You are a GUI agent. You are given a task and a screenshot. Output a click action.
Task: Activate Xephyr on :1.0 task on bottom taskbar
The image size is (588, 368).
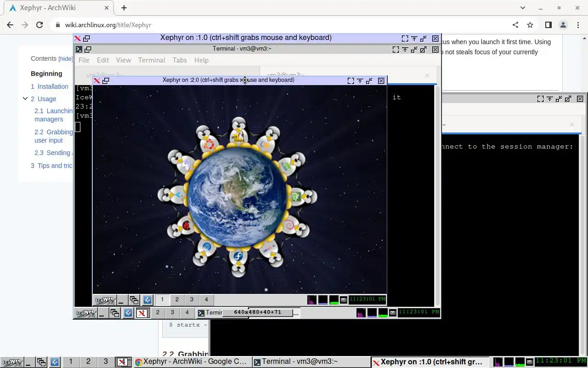coord(430,362)
